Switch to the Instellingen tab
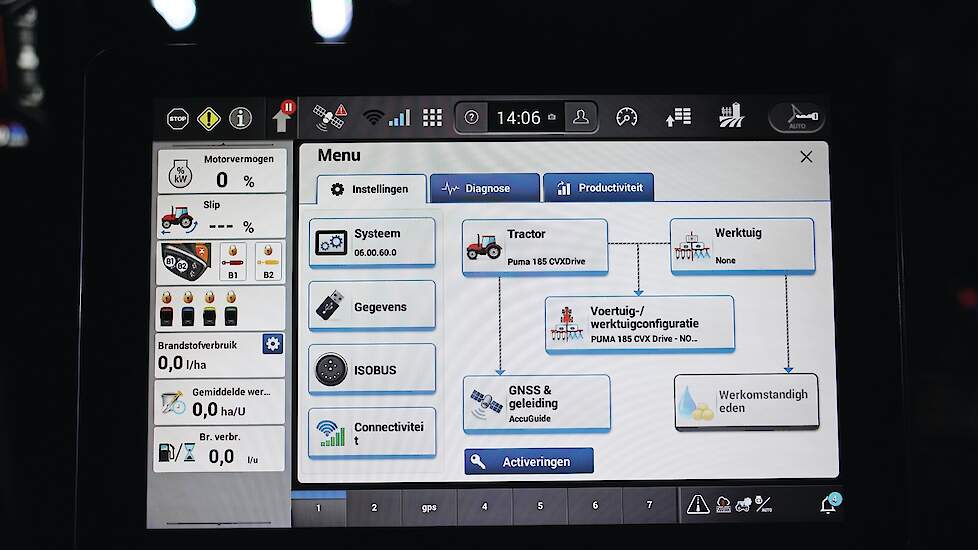 click(372, 189)
